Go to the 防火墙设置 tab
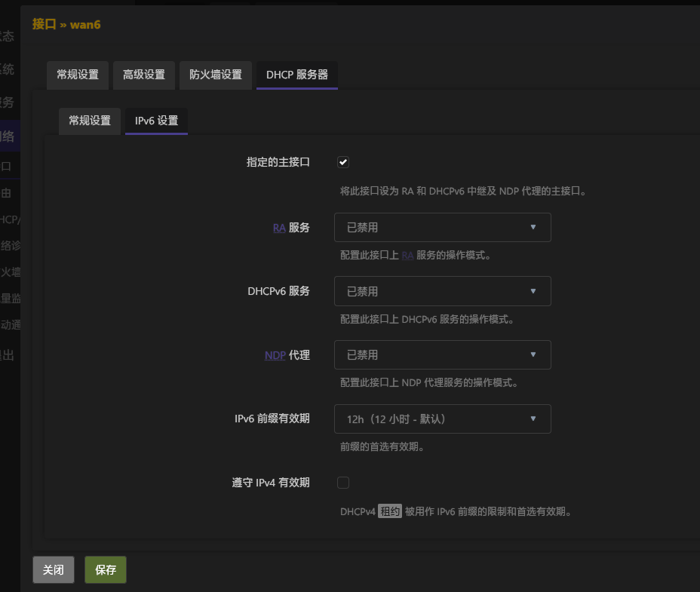This screenshot has width=700, height=592. [x=216, y=75]
